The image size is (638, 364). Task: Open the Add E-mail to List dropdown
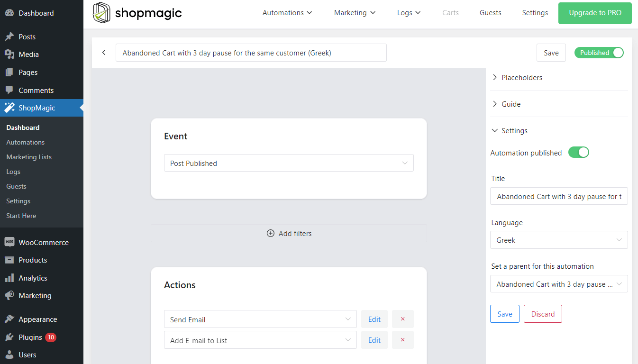(260, 340)
